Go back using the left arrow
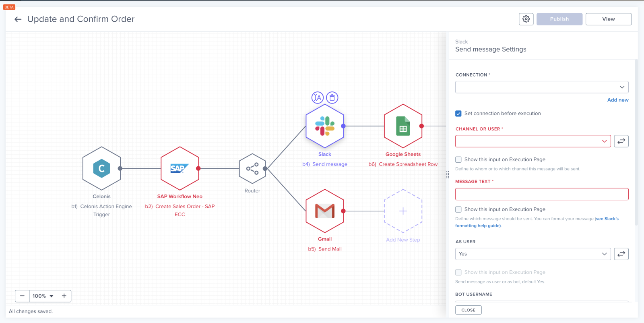This screenshot has width=644, height=323. (x=18, y=19)
